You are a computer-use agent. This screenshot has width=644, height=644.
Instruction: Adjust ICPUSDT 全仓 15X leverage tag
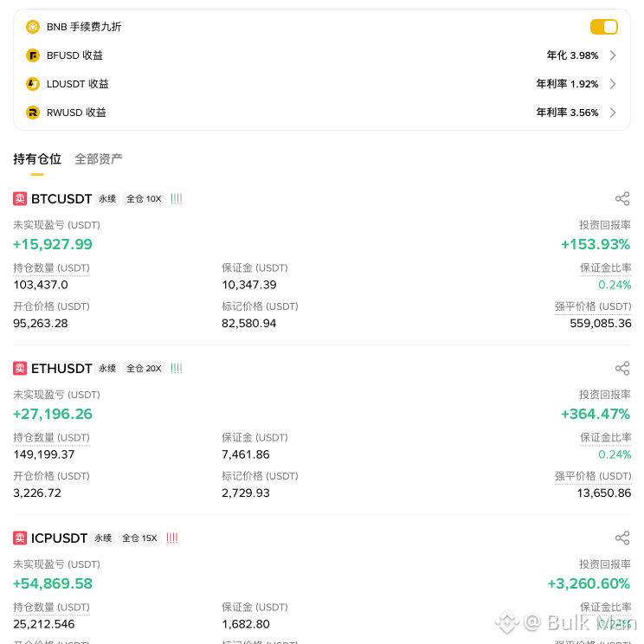139,538
